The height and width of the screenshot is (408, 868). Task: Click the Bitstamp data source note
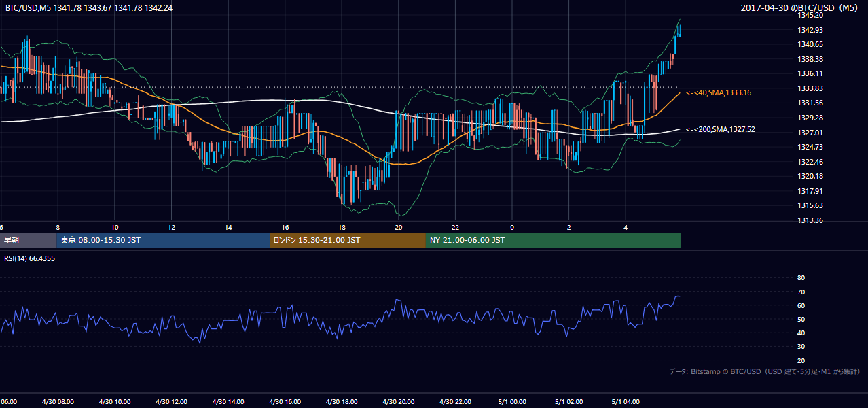click(765, 371)
